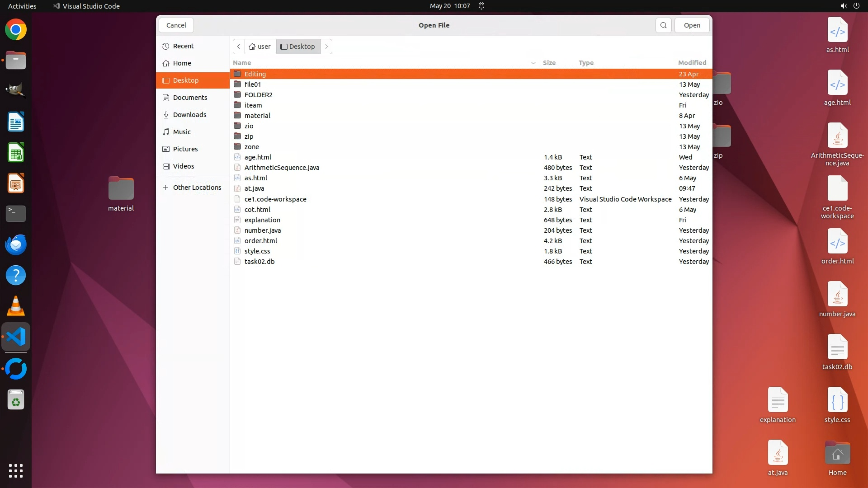Image resolution: width=868 pixels, height=488 pixels.
Task: Click the search magnifier icon in dialog header
Action: (x=663, y=25)
